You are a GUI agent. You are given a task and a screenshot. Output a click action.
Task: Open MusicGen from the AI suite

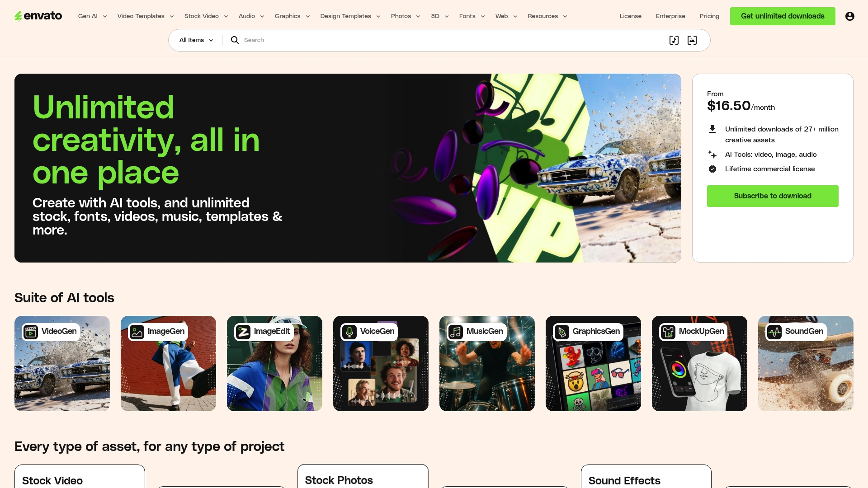(456, 332)
